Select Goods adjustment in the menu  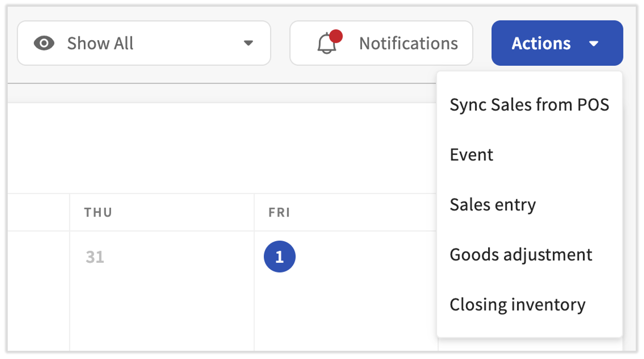(521, 255)
